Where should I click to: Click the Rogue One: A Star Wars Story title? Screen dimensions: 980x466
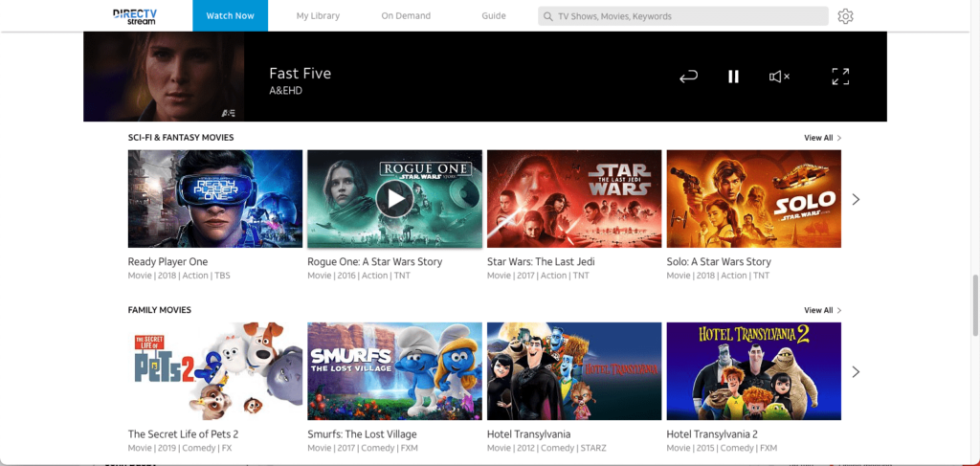pos(374,262)
